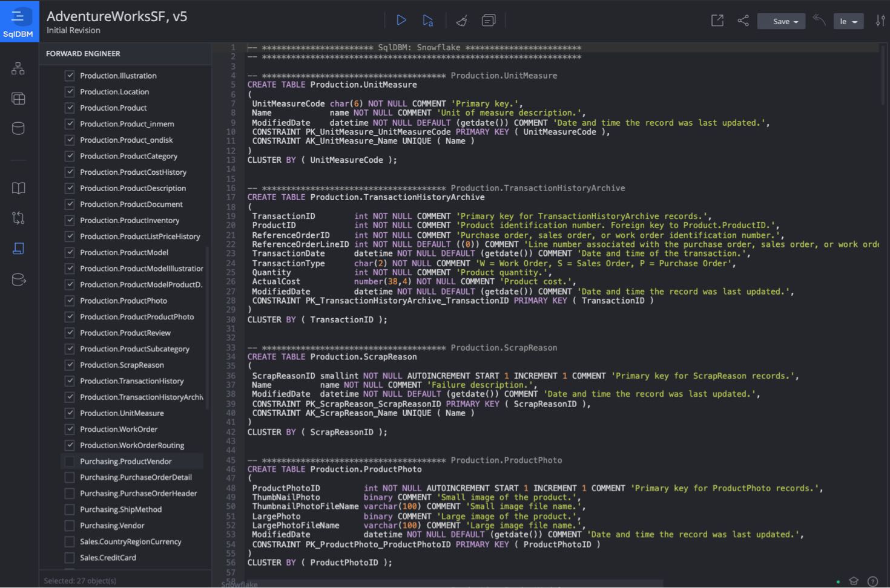Check Purchasing.ShipMethod checkbox
The image size is (890, 588).
coord(70,509)
